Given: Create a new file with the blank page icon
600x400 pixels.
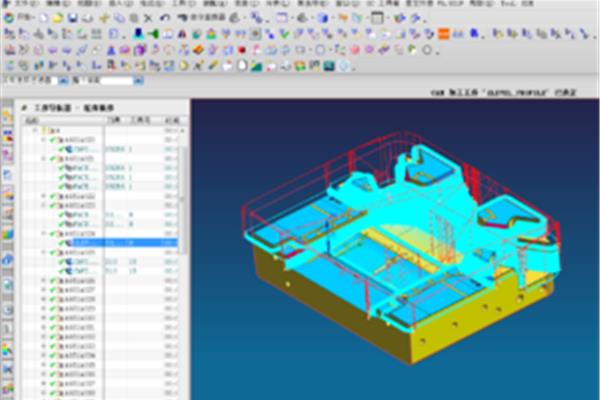Looking at the screenshot, I should click(44, 18).
